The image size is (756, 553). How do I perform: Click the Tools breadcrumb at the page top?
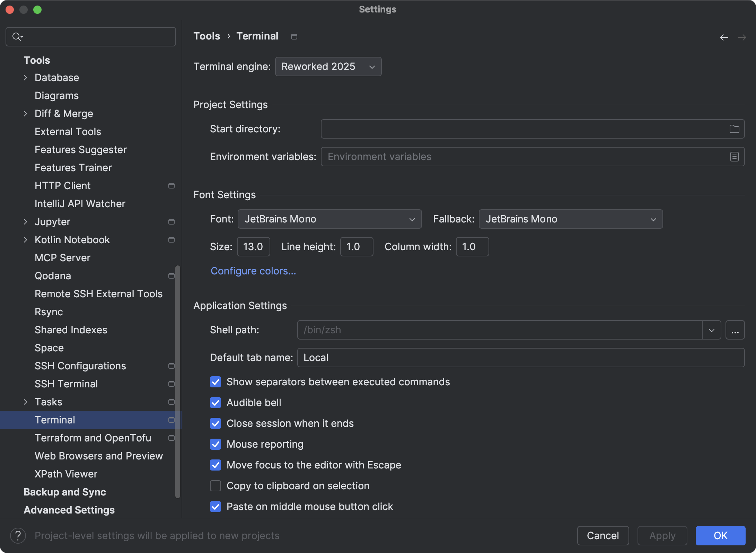tap(206, 36)
